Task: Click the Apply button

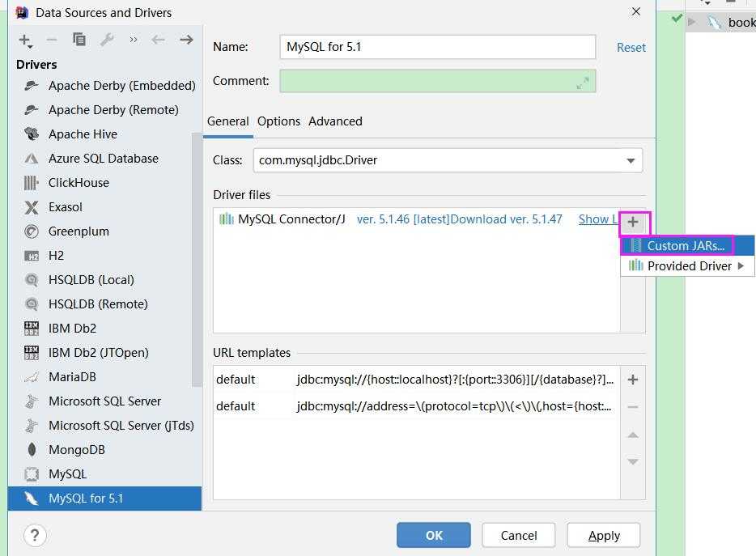Action: click(604, 535)
